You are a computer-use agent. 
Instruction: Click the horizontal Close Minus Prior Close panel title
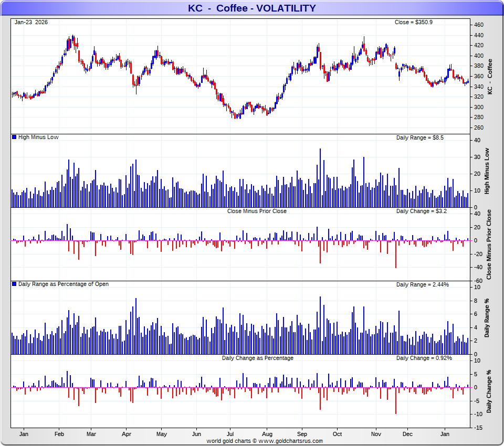257,211
